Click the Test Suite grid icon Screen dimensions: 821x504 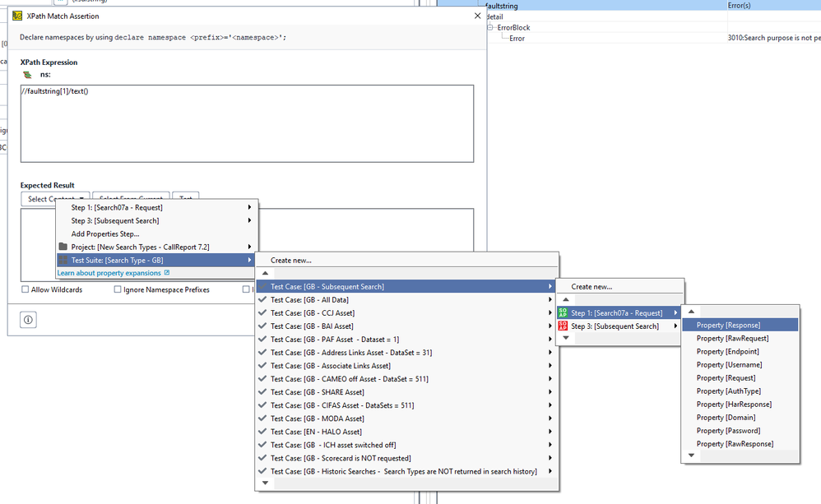(63, 260)
